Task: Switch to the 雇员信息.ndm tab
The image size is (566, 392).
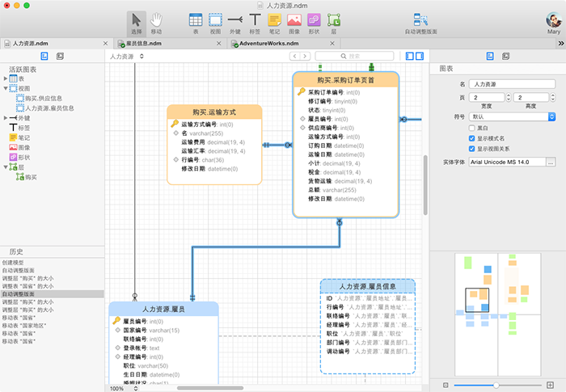Action: tap(171, 44)
